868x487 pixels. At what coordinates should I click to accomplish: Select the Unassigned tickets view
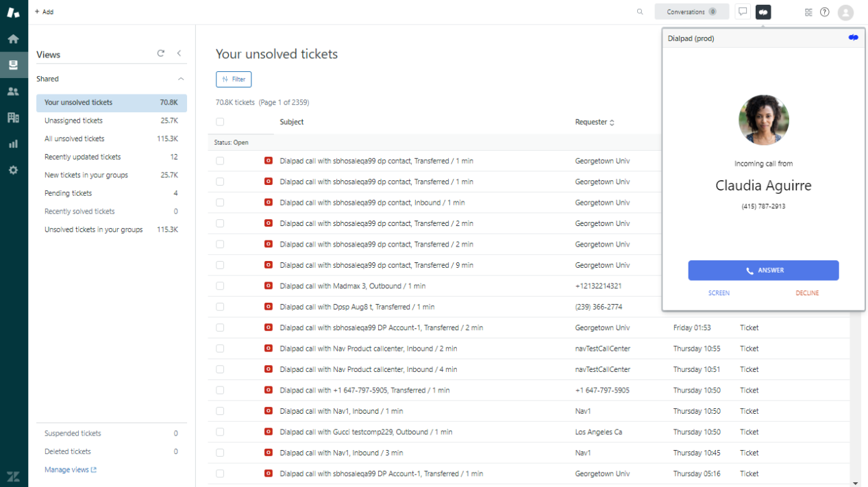(x=112, y=121)
